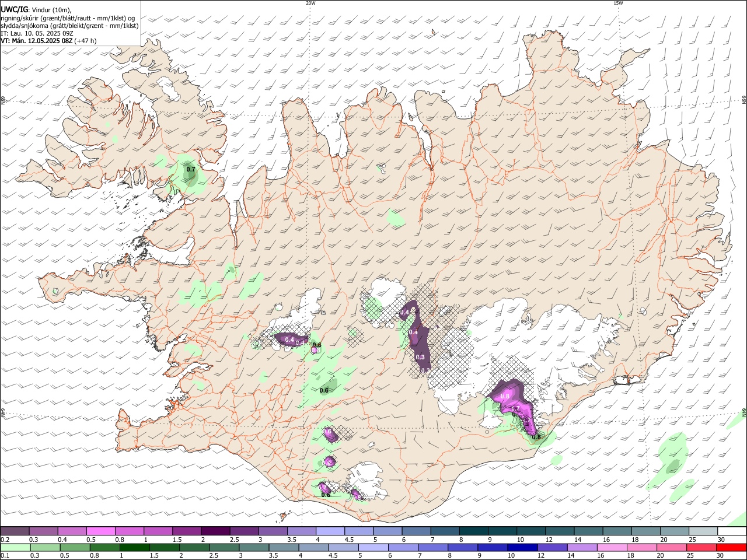The height and width of the screenshot is (560, 747).
Task: Pick the lower legend row's bright red 30 swatch
Action: pos(731,548)
